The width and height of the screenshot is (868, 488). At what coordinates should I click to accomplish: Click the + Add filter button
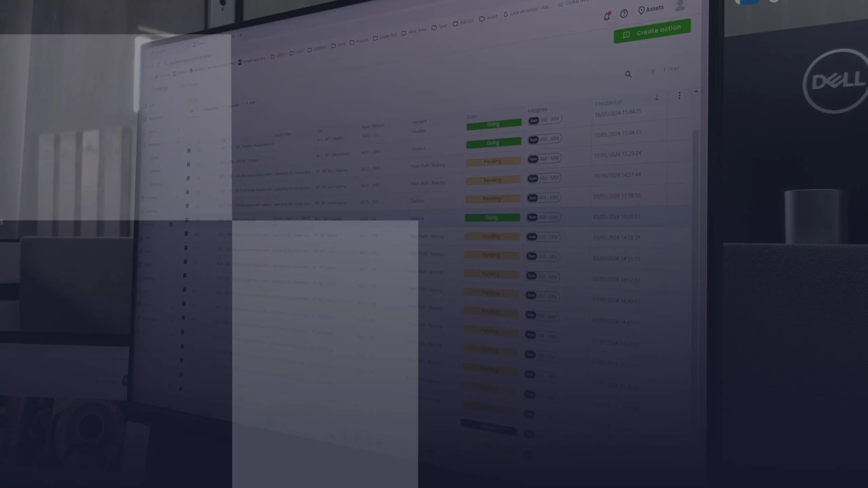(x=250, y=103)
